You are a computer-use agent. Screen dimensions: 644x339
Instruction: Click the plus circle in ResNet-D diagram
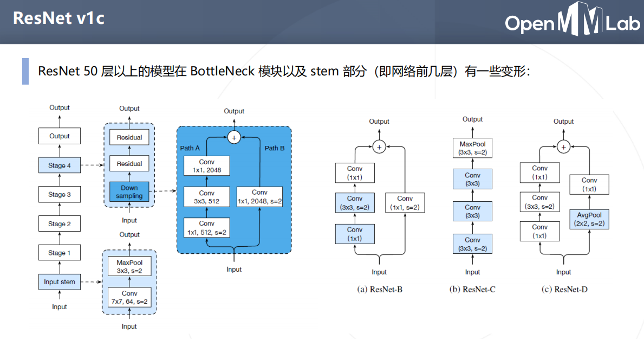[x=563, y=147]
